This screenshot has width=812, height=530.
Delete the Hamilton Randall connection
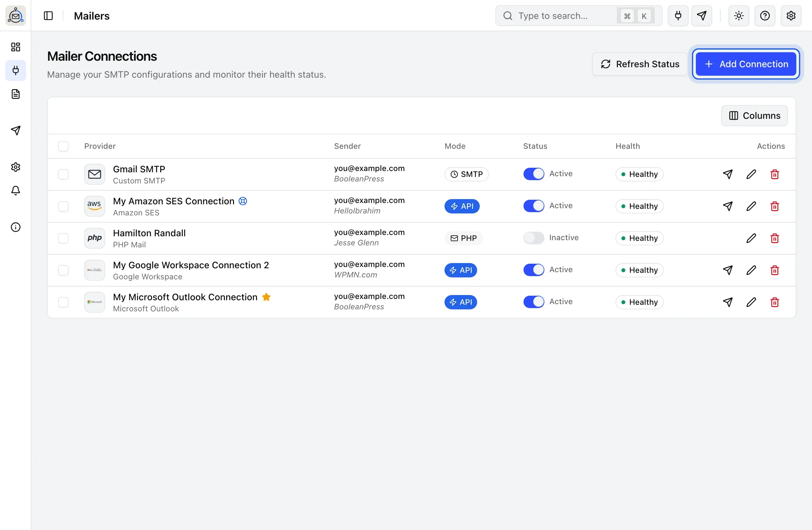coord(775,238)
